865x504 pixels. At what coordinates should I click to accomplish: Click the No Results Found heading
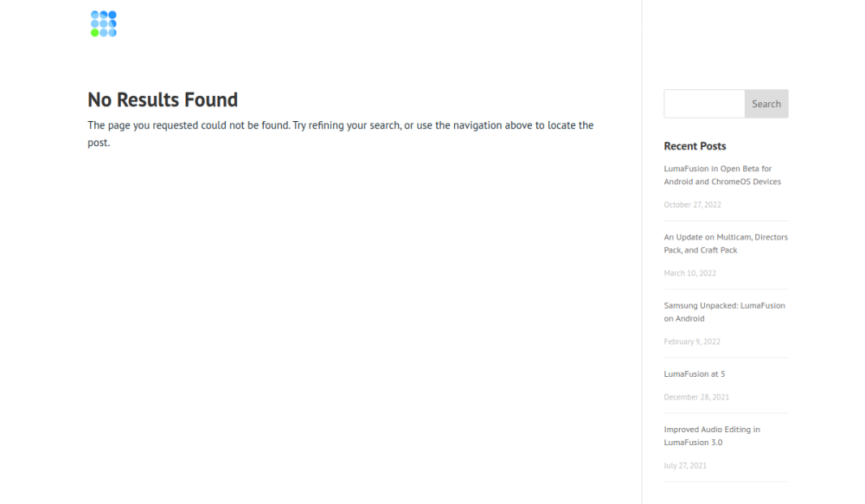163,100
